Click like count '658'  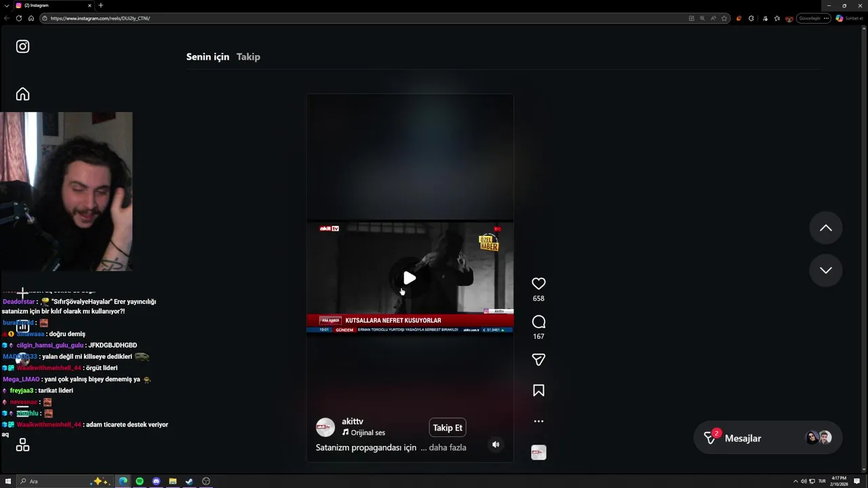point(538,298)
